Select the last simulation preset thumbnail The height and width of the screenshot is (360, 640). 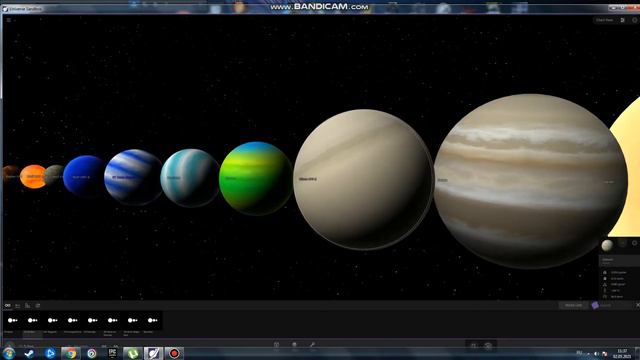click(x=153, y=320)
